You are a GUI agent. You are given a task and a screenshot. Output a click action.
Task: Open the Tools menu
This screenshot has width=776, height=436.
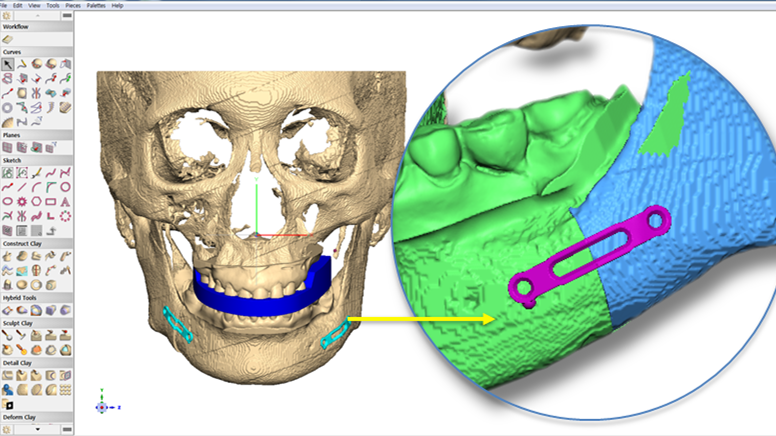52,5
